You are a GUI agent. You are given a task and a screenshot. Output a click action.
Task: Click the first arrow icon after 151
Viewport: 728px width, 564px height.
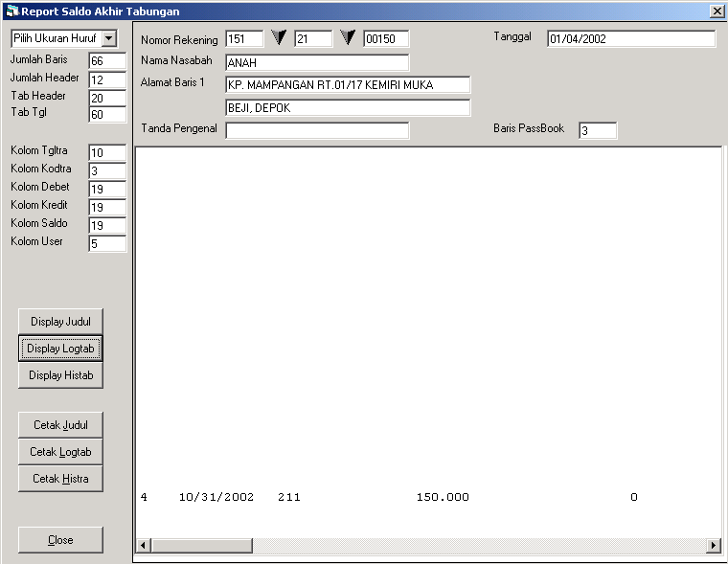(x=279, y=37)
